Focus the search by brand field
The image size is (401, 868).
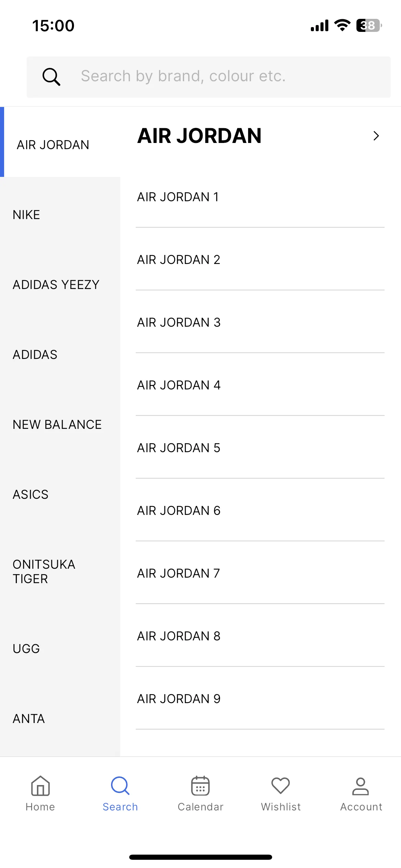coord(209,77)
